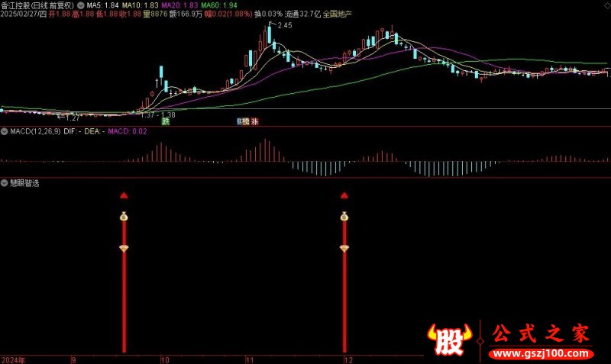Click the green 跌 event marker
This screenshot has height=364, width=611.
166,121
